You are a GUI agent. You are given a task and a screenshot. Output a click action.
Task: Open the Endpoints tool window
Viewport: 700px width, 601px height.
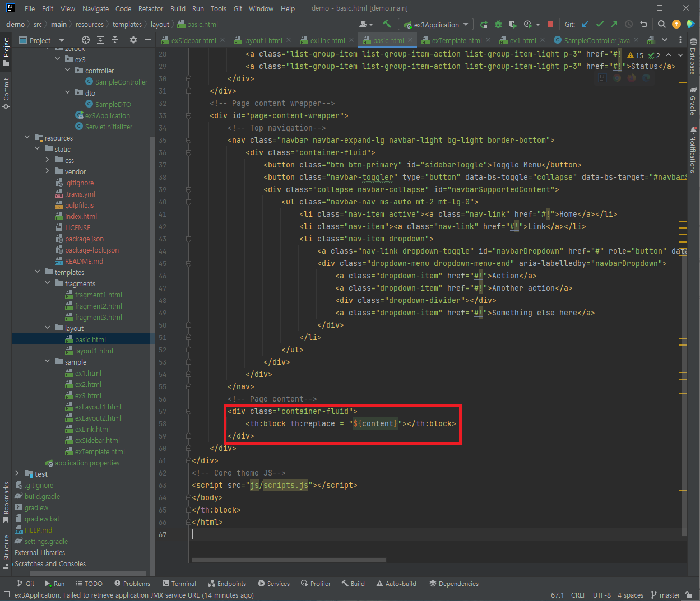pos(227,583)
